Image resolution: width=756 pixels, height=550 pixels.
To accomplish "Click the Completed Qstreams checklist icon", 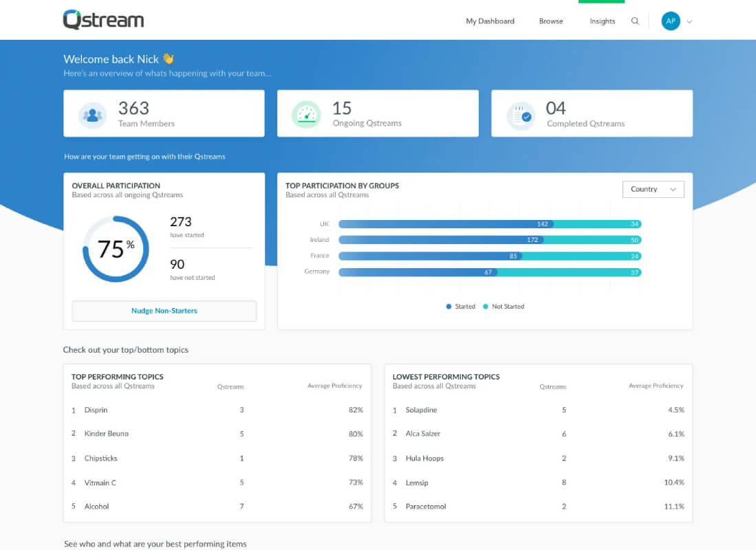I will click(x=521, y=115).
